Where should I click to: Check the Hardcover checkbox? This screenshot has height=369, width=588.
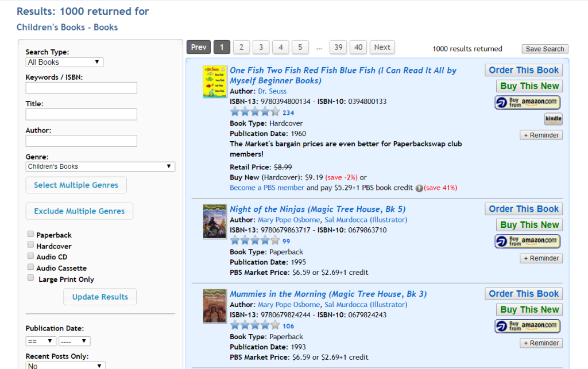[x=30, y=244]
